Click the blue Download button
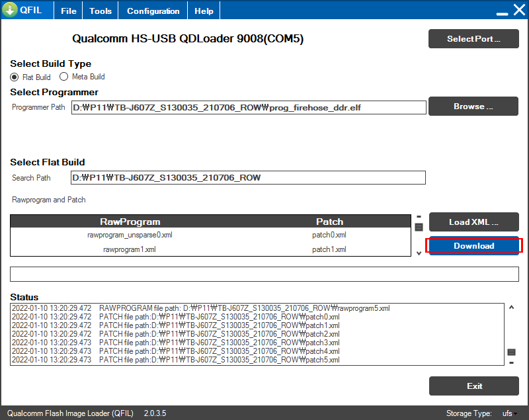529x420 pixels. (x=473, y=245)
